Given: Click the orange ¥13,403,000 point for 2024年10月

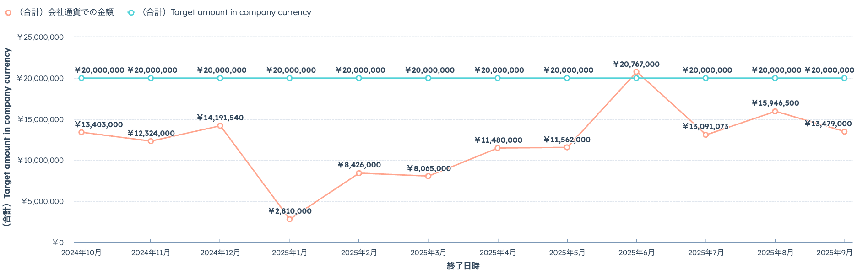Looking at the screenshot, I should pyautogui.click(x=81, y=132).
